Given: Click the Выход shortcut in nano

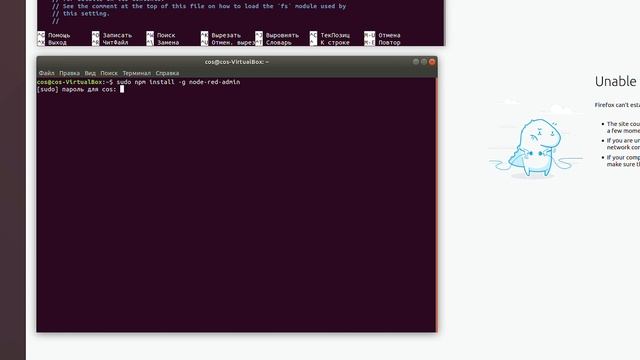Looking at the screenshot, I should [x=52, y=42].
